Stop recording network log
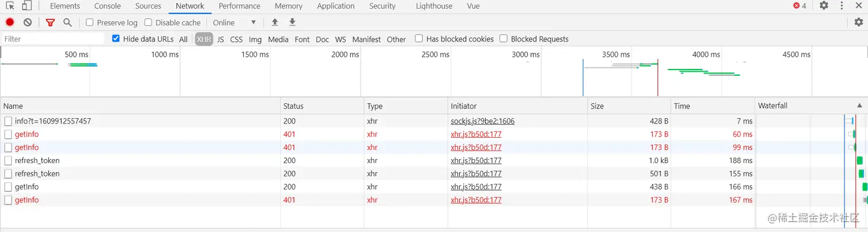Screen dimensions: 868x232 pos(10,22)
